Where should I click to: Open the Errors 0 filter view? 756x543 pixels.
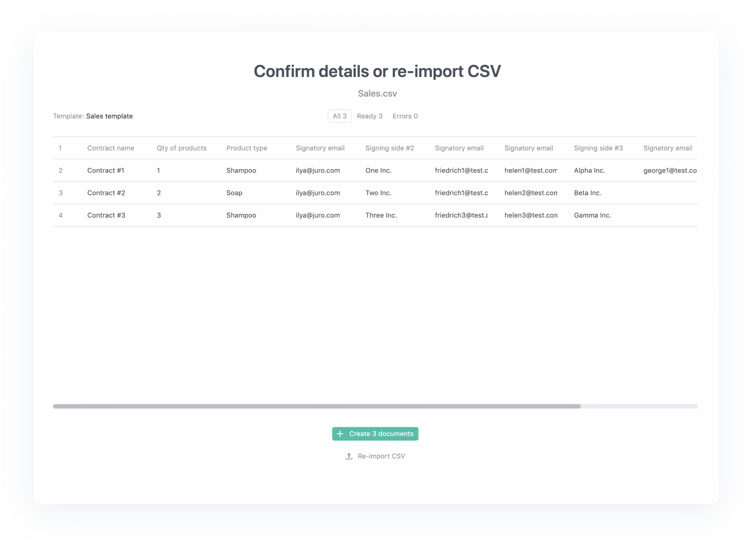(404, 116)
